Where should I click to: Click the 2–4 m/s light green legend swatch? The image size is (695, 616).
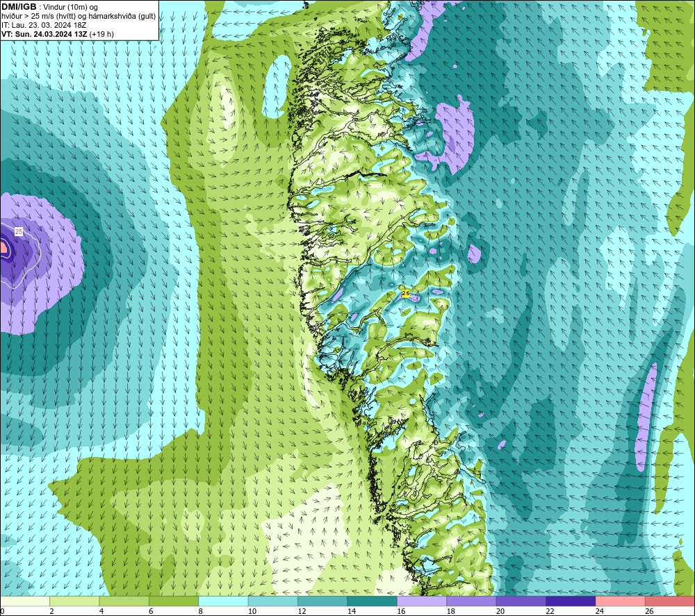pyautogui.click(x=74, y=601)
